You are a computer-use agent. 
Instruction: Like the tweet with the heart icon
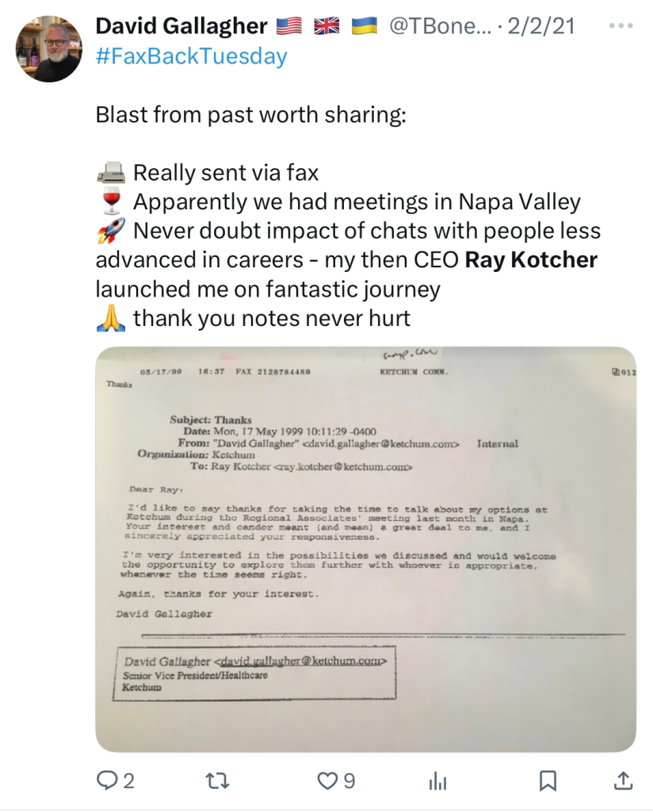point(327,781)
